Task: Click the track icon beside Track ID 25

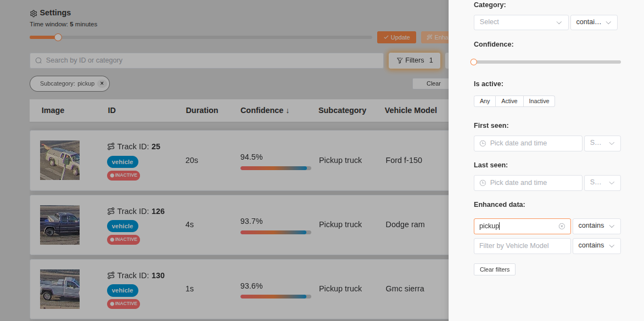Action: [111, 147]
